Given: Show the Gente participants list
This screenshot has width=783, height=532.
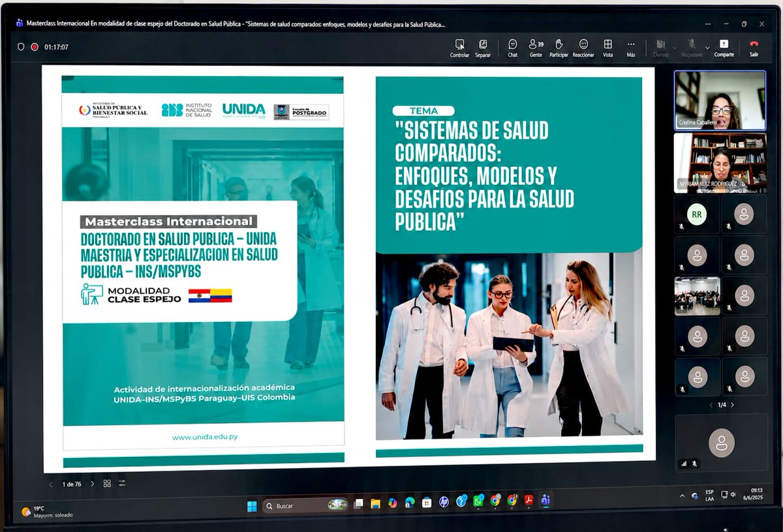Looking at the screenshot, I should point(536,48).
